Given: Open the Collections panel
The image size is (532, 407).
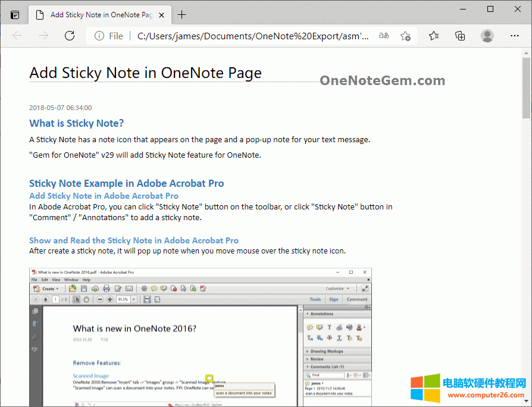Looking at the screenshot, I should click(460, 36).
